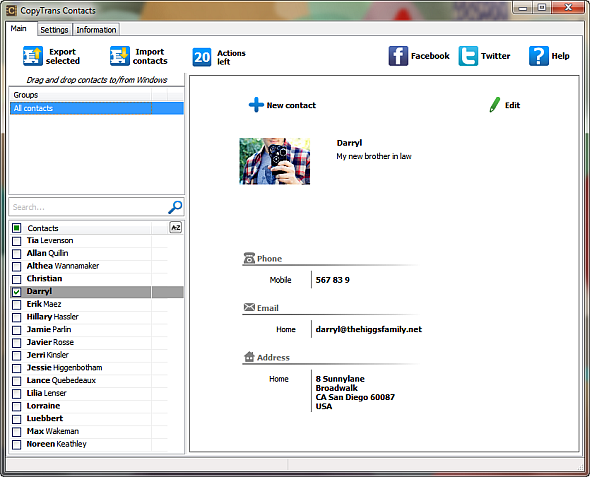
Task: Click the address house section icon
Action: point(249,356)
